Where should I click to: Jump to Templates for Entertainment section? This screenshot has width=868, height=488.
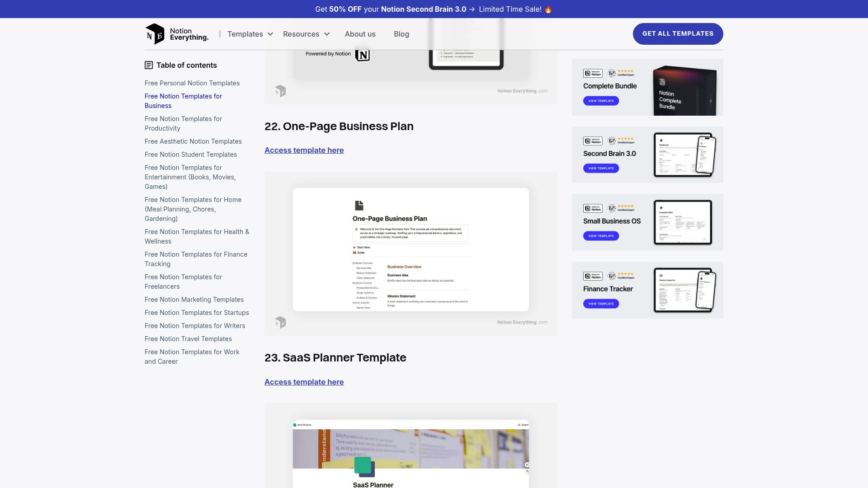[190, 177]
